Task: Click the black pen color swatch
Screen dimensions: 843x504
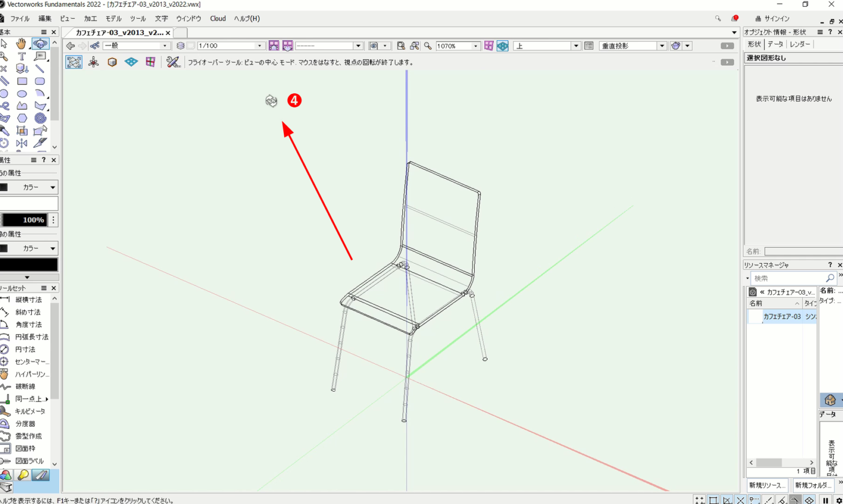Action: [x=29, y=265]
